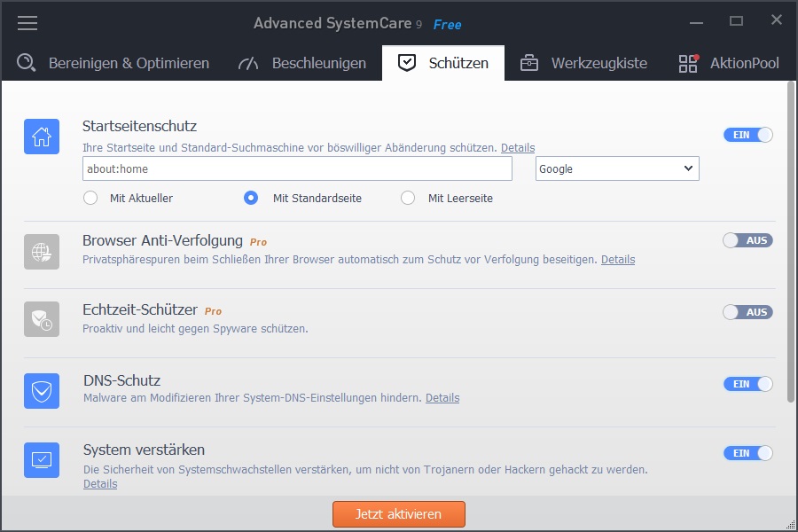Turn on the Echtzeit-Schützer switch
The width and height of the screenshot is (798, 532).
[x=747, y=312]
